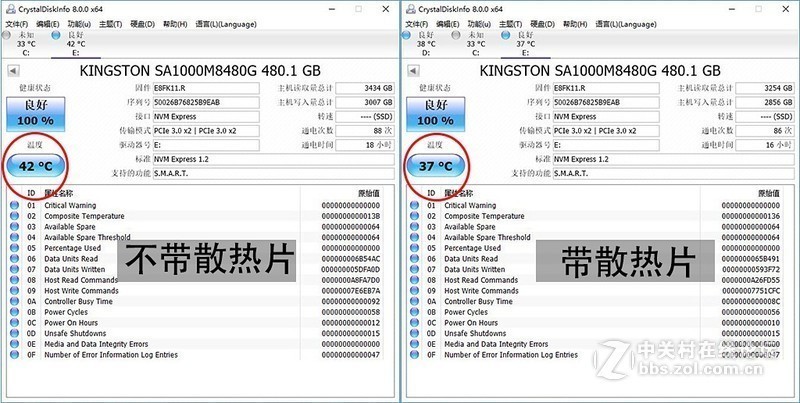Open 编辑(E) menu in left window
The image size is (800, 403).
(x=47, y=24)
